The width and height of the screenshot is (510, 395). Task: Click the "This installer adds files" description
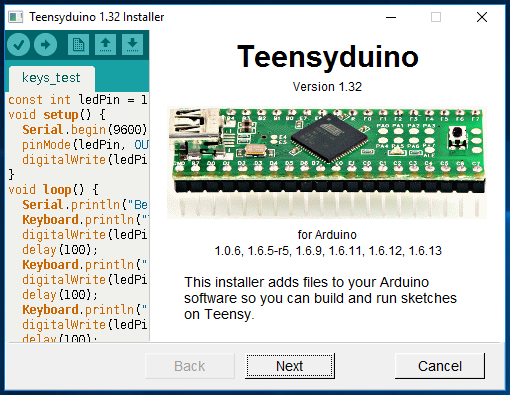[x=320, y=298]
